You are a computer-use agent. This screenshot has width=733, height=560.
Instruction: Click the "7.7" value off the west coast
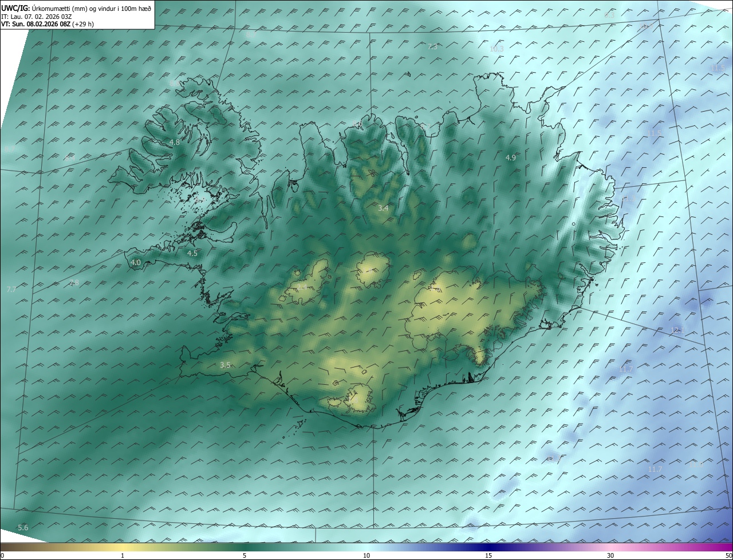click(x=11, y=290)
